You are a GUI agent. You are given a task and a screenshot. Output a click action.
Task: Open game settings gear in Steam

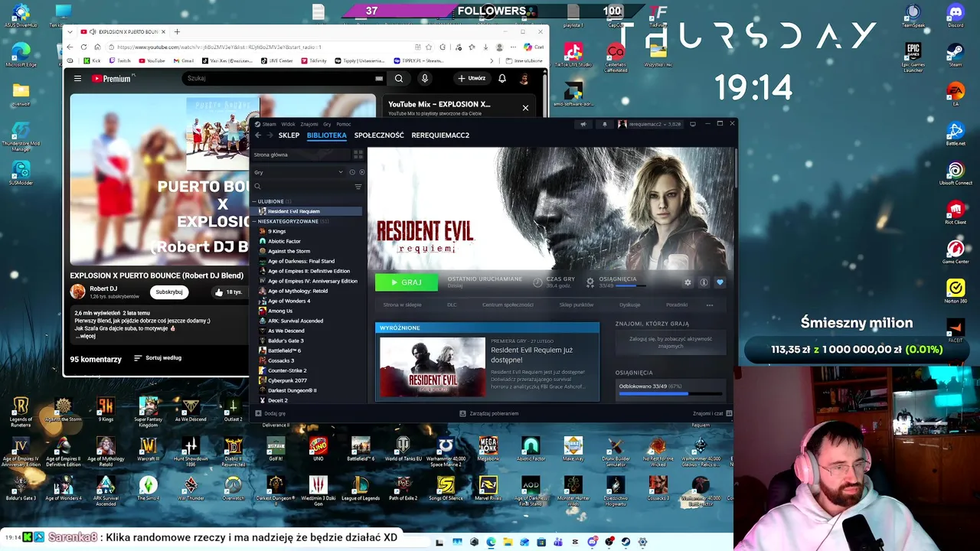(688, 282)
